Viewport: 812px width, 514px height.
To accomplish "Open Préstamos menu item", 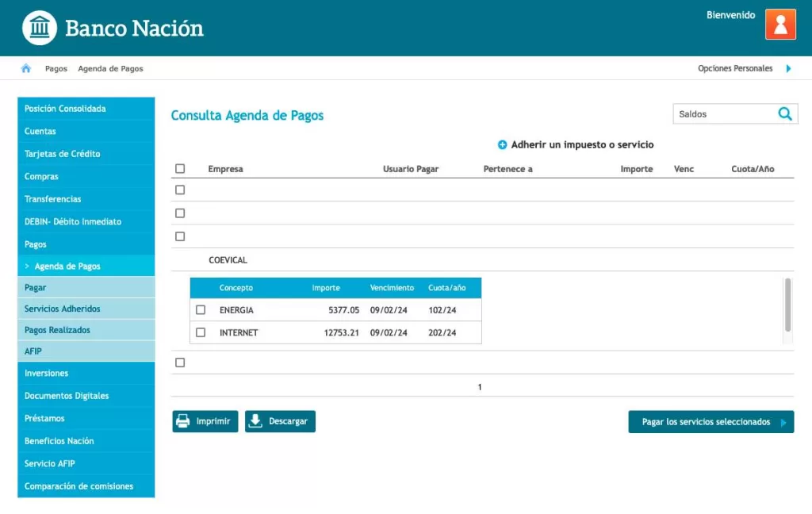I will [x=86, y=418].
